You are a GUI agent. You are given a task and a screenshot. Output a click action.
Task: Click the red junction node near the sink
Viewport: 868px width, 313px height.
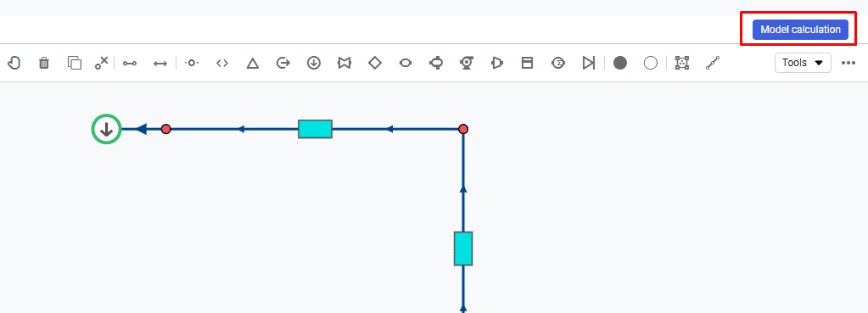coord(165,129)
